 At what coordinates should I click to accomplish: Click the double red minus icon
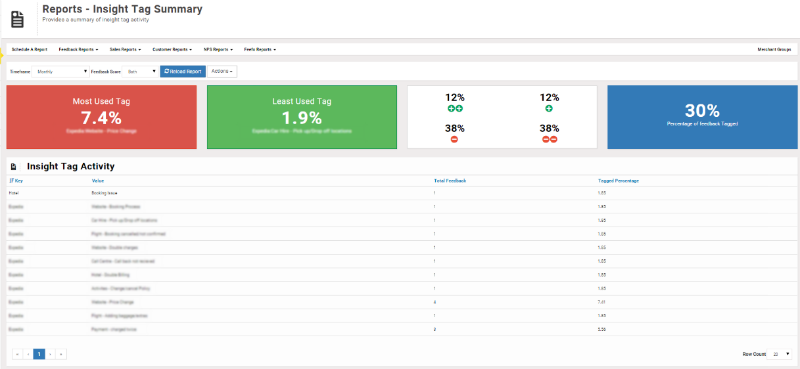[549, 139]
